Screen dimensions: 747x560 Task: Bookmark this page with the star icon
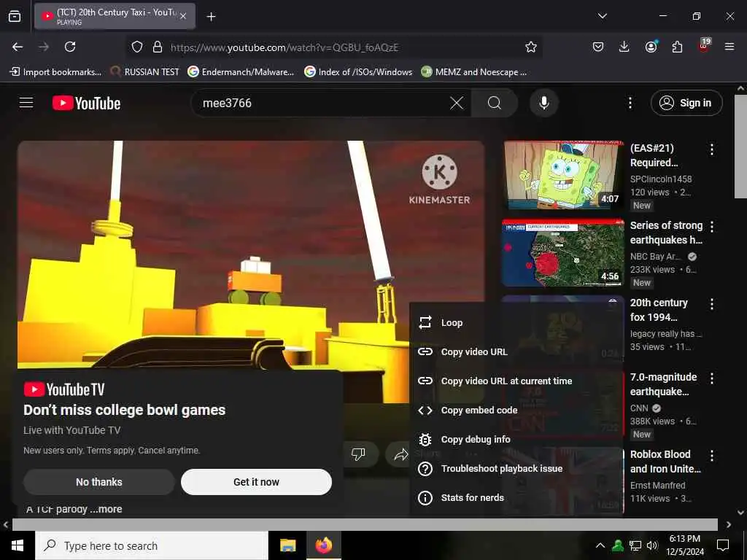(x=531, y=47)
